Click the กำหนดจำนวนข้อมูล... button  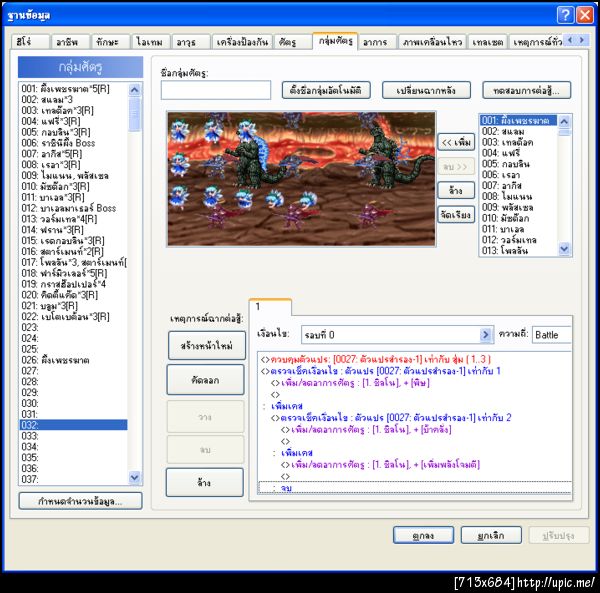tap(80, 501)
